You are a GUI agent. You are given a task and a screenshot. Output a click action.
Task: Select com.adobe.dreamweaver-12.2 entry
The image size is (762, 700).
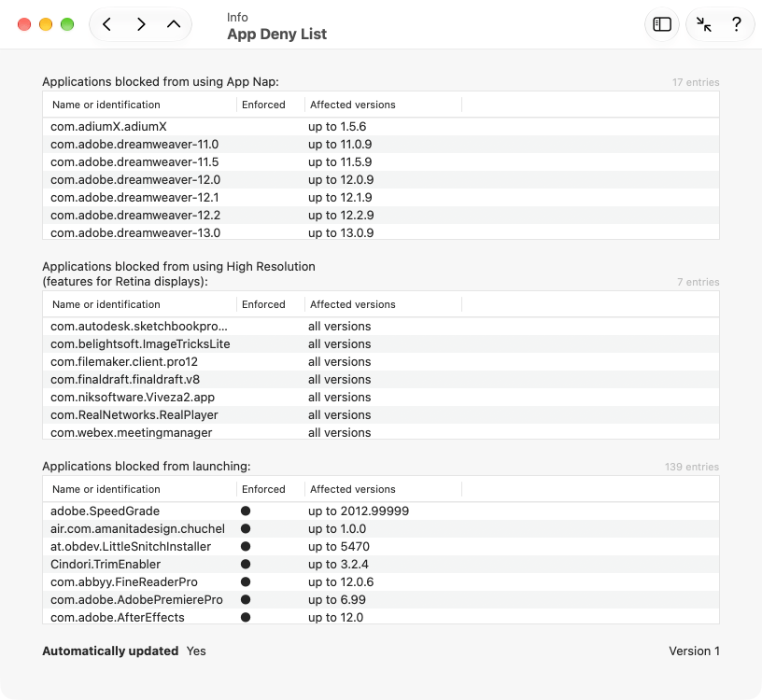click(x=381, y=216)
